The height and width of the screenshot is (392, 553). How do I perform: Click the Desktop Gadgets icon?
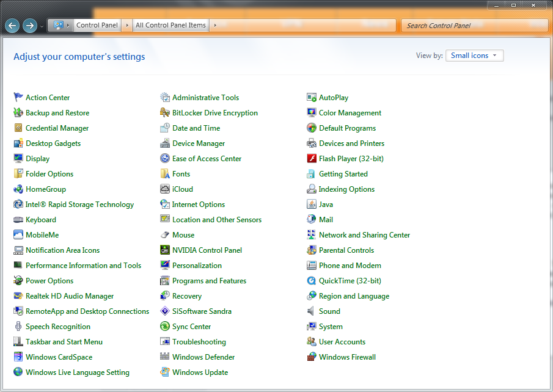tap(18, 143)
